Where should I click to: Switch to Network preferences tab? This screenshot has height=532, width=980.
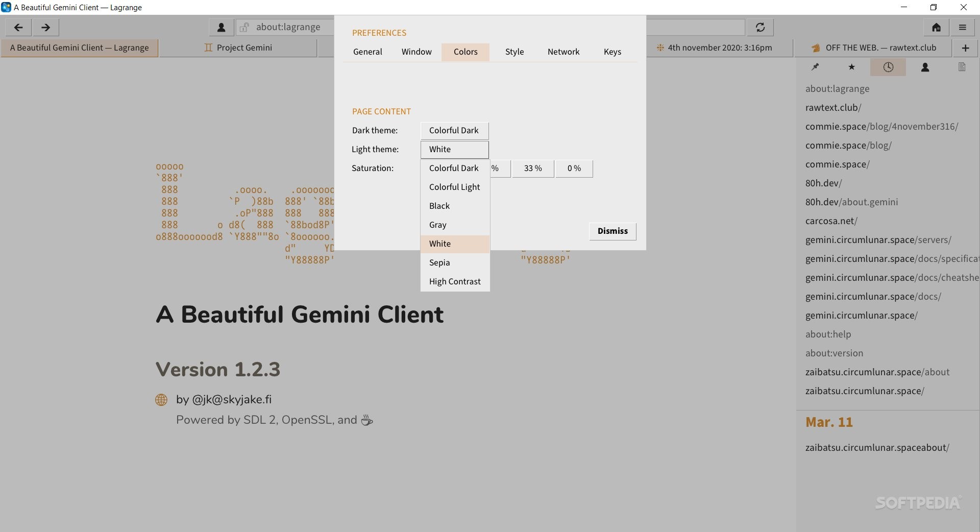(x=563, y=52)
